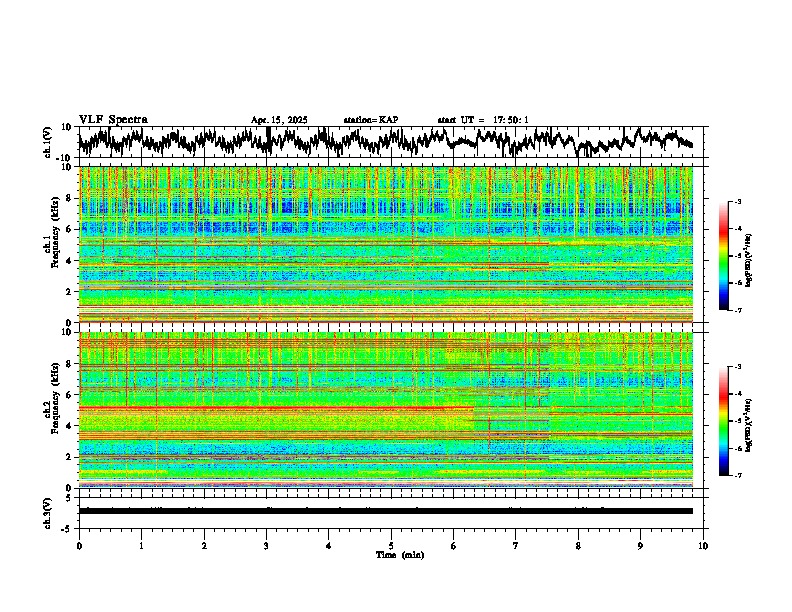Click the ch.1 PSD color scale bar
The height and width of the screenshot is (612, 792).
723,256
